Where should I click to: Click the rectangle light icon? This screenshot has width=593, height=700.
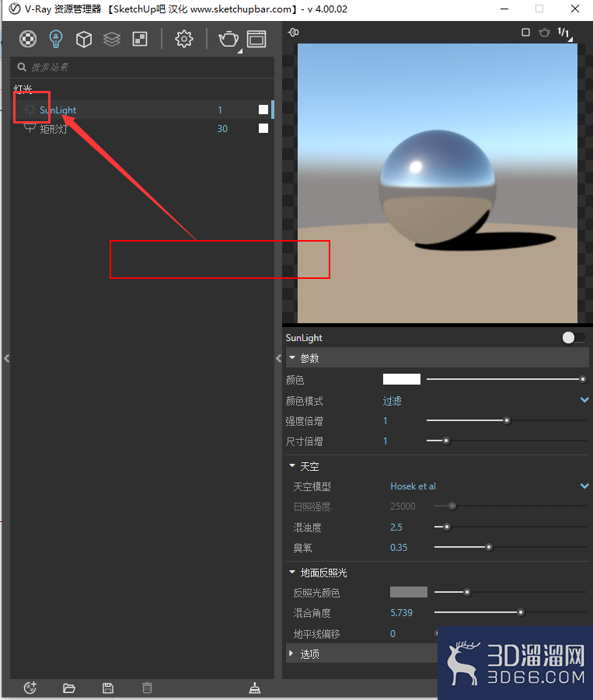30,128
